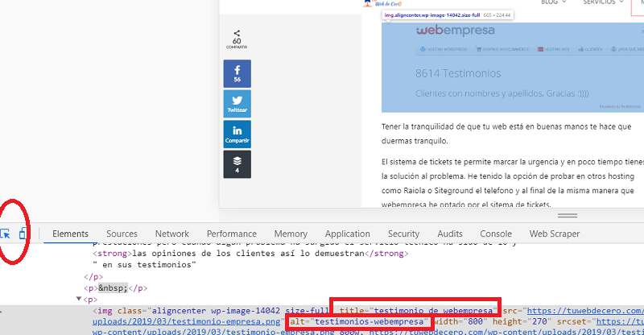Click the Buffer share button with 4

(237, 164)
